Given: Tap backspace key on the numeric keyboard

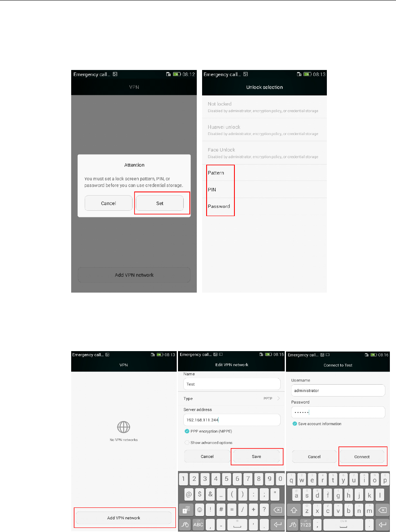Looking at the screenshot, I should point(277,510).
